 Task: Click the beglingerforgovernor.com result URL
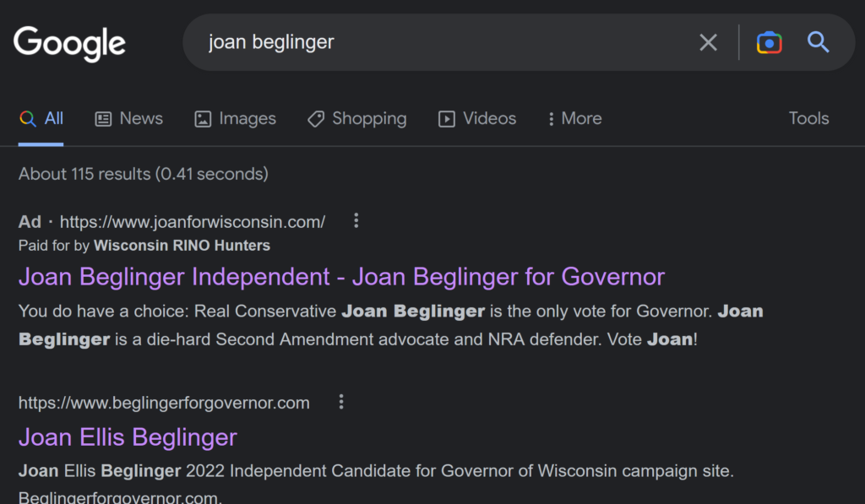(x=164, y=403)
